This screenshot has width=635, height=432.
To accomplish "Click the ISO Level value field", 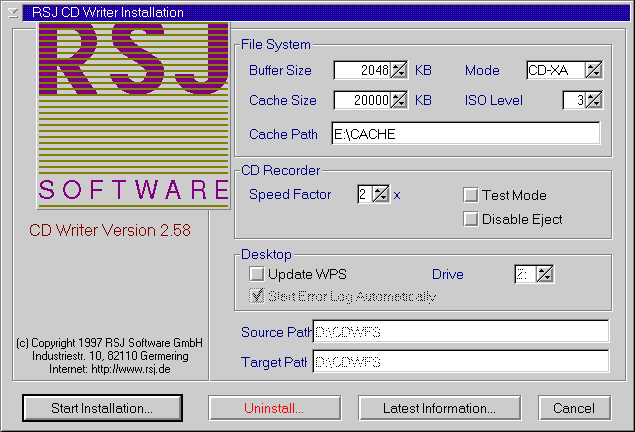I will 574,100.
